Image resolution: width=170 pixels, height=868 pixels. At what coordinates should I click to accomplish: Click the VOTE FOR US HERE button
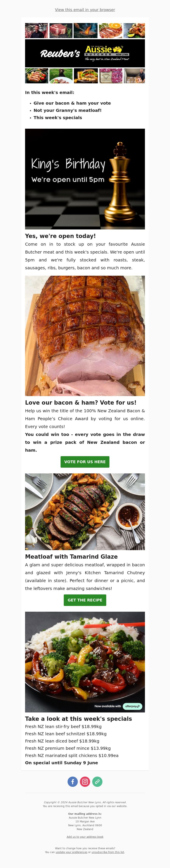tap(85, 462)
